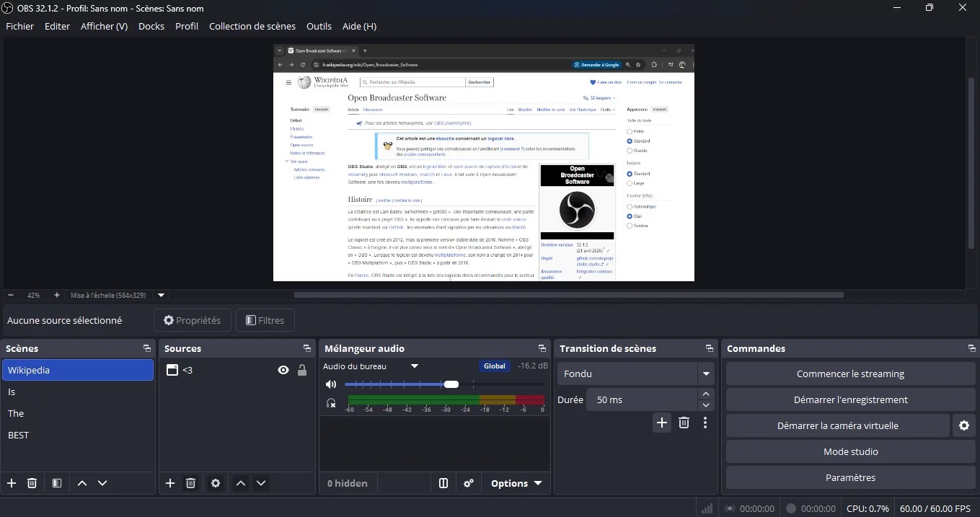Move scene down with the down arrow

point(102,483)
